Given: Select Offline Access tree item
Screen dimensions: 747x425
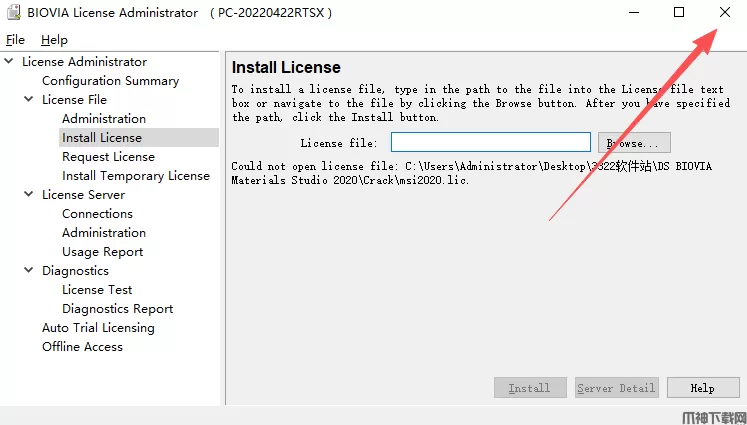Looking at the screenshot, I should coord(82,347).
